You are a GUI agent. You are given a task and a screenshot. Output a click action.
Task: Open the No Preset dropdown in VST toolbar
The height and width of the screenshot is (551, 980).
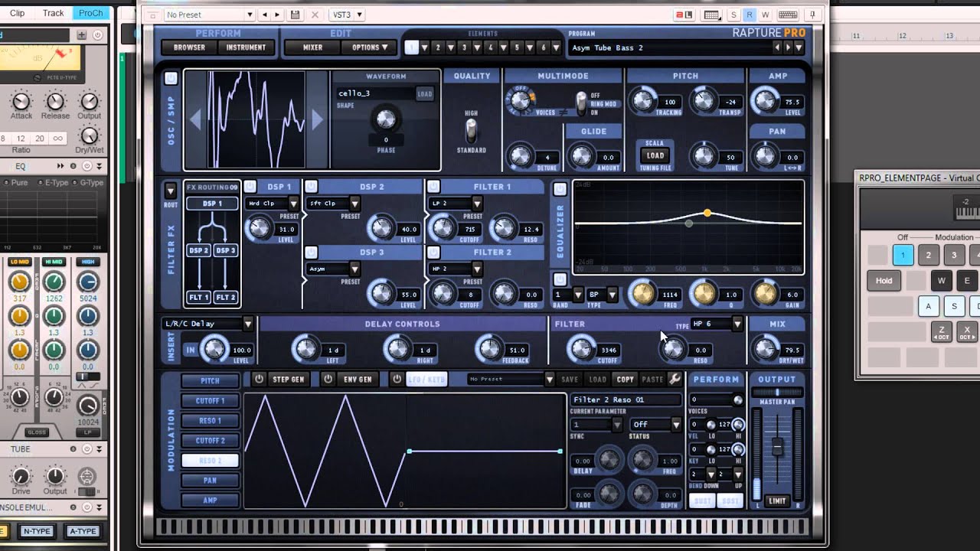pyautogui.click(x=210, y=15)
